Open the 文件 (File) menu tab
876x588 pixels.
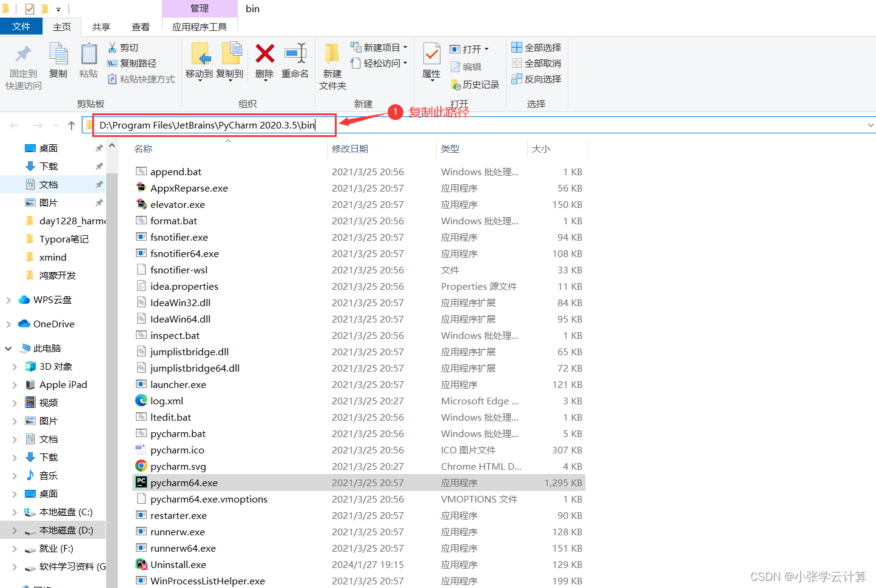coord(21,27)
